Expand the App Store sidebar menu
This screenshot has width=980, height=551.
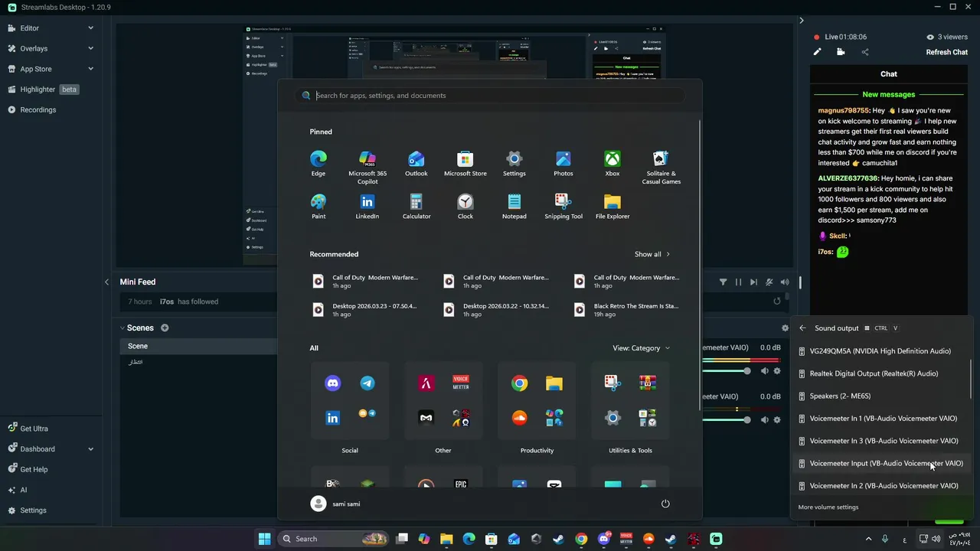click(x=90, y=69)
